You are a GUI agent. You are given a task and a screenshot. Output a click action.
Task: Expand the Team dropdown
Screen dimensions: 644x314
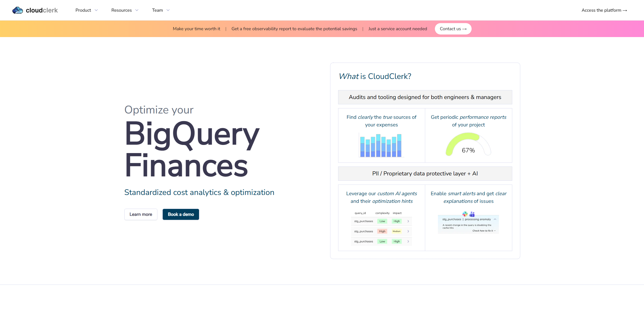[160, 10]
